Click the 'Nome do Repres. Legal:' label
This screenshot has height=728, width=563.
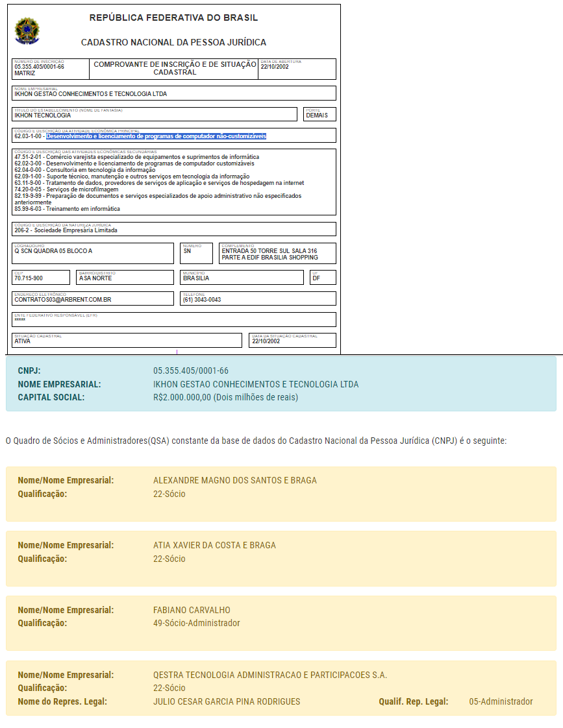tap(62, 701)
